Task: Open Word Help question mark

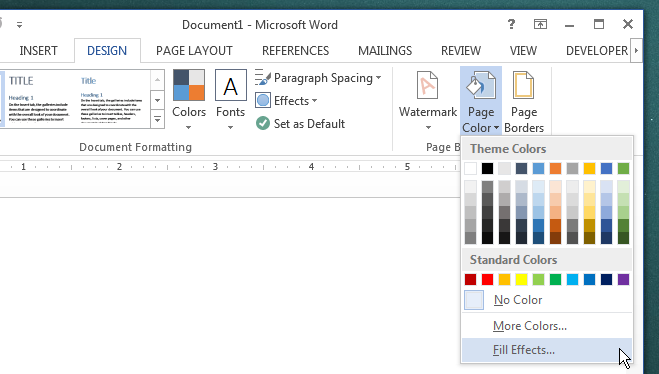Action: (x=511, y=24)
